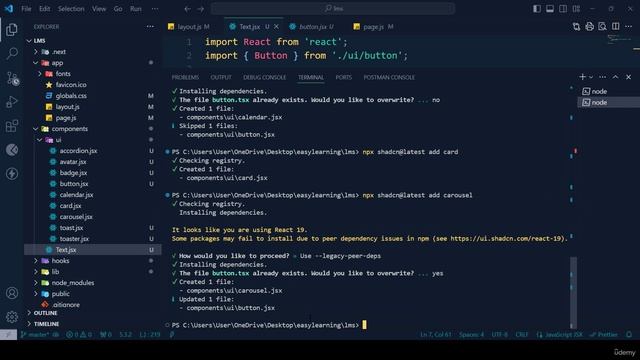Viewport: 640px width, 360px height.
Task: Switch to the button.jsx editor tab
Action: (x=312, y=27)
